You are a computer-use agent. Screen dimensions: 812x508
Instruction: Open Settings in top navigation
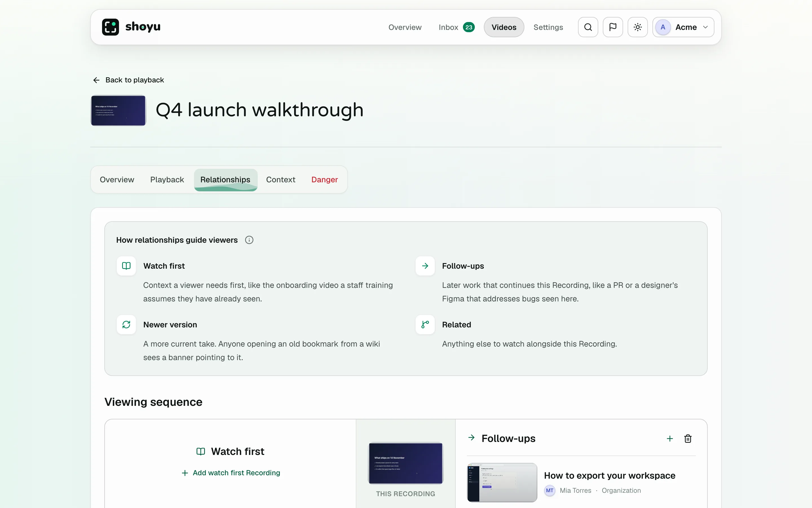tap(548, 27)
